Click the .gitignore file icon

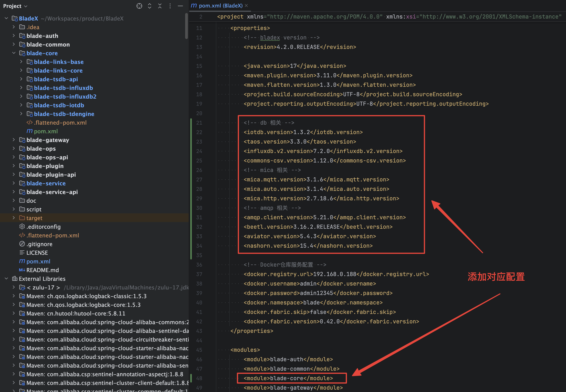click(22, 244)
